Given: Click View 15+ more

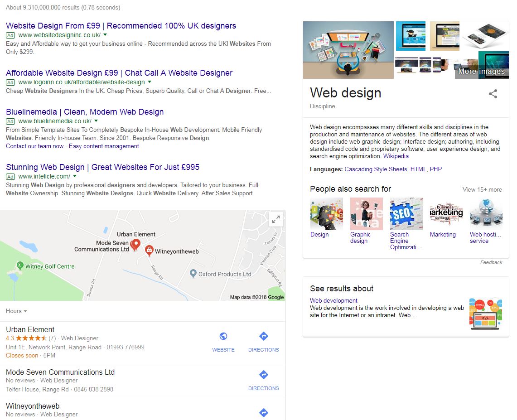Looking at the screenshot, I should point(482,189).
